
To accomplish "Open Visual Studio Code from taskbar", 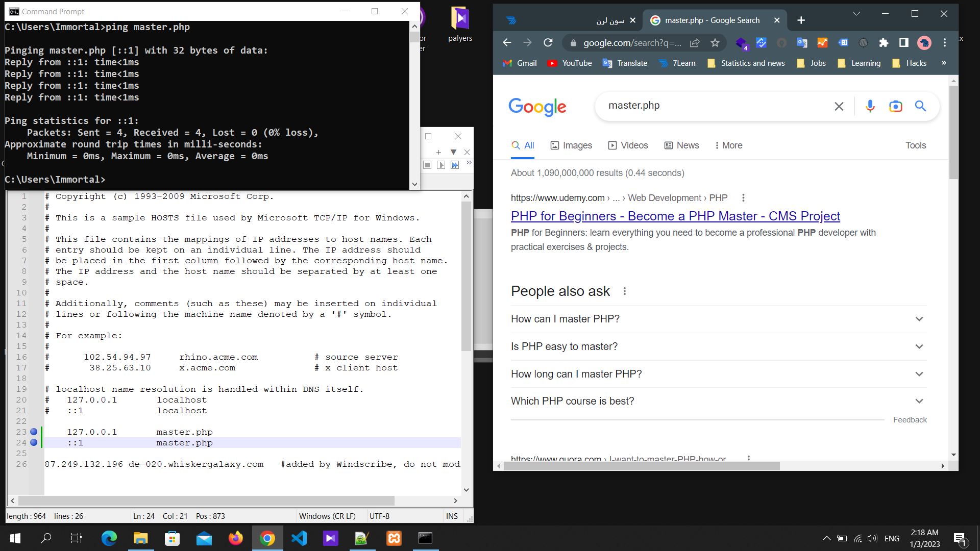I will pyautogui.click(x=299, y=538).
